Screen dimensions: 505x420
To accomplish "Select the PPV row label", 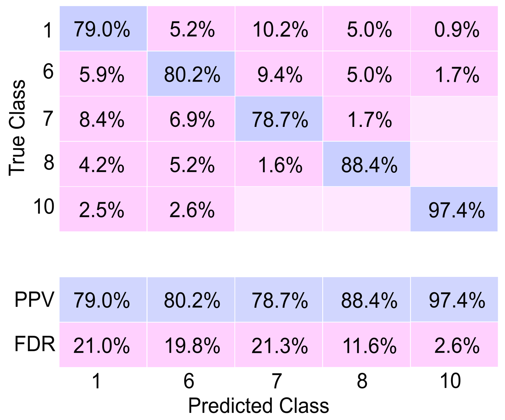I will coord(34,299).
